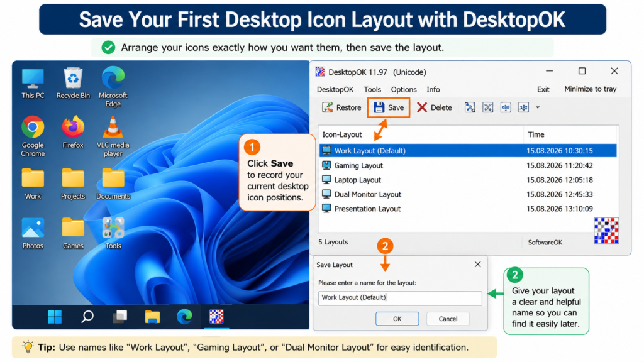Minimize the DesktopOK window
Image resolution: width=644 pixels, height=362 pixels.
pos(550,71)
